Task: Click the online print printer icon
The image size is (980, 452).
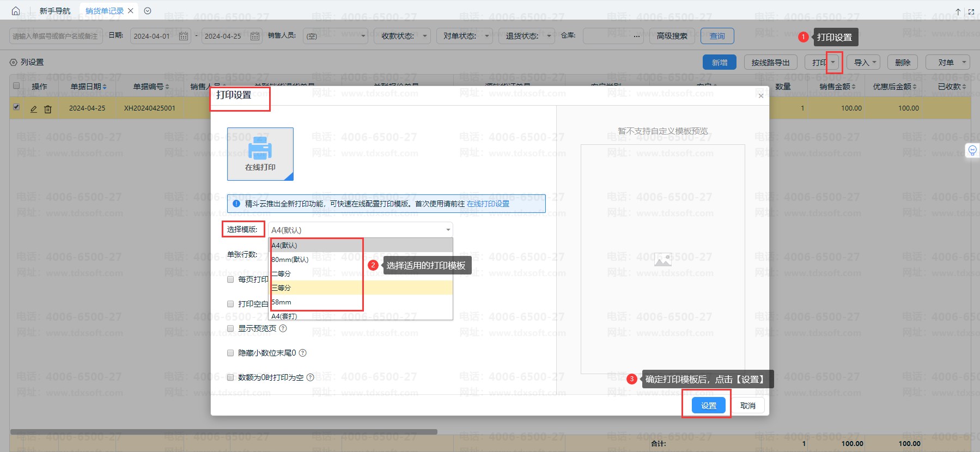Action: 260,149
